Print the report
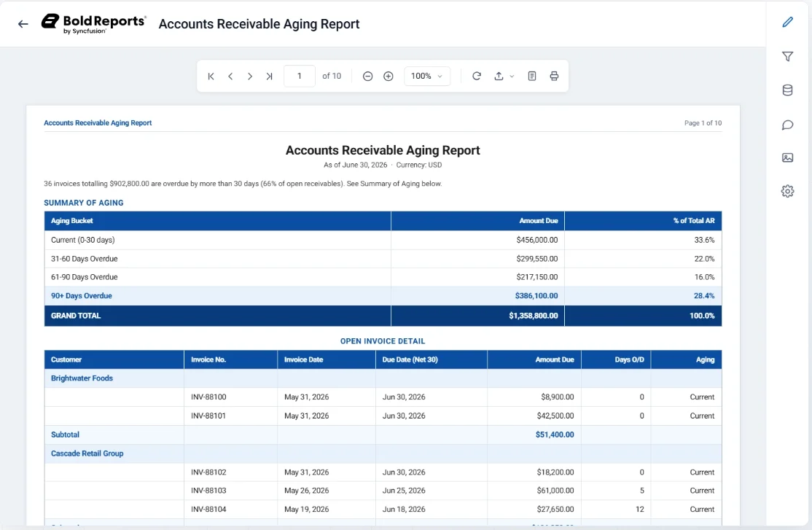 554,76
